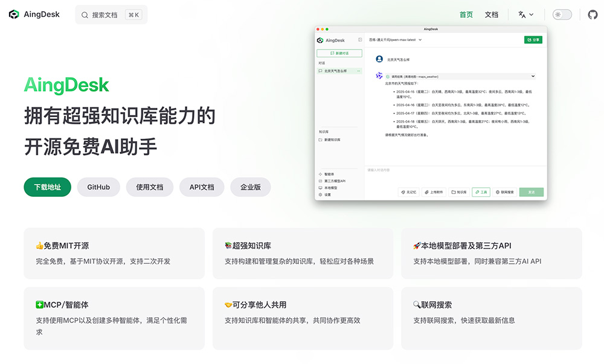
Task: Select the 可分享他人共用 feature card
Action: click(303, 318)
